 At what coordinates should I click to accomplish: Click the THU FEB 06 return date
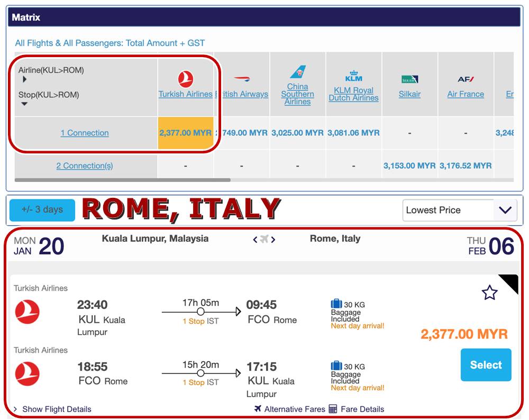[491, 246]
